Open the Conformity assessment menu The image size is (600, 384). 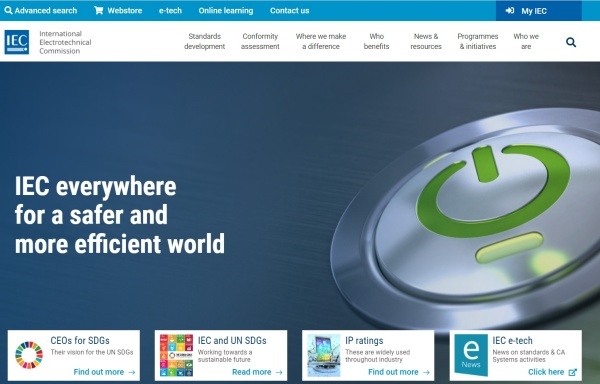pos(260,41)
